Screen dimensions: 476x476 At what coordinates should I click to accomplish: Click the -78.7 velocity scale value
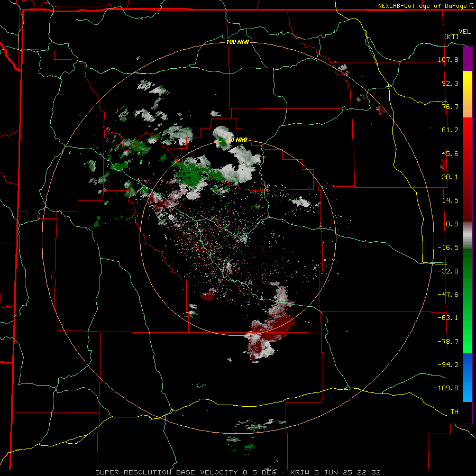coord(448,342)
